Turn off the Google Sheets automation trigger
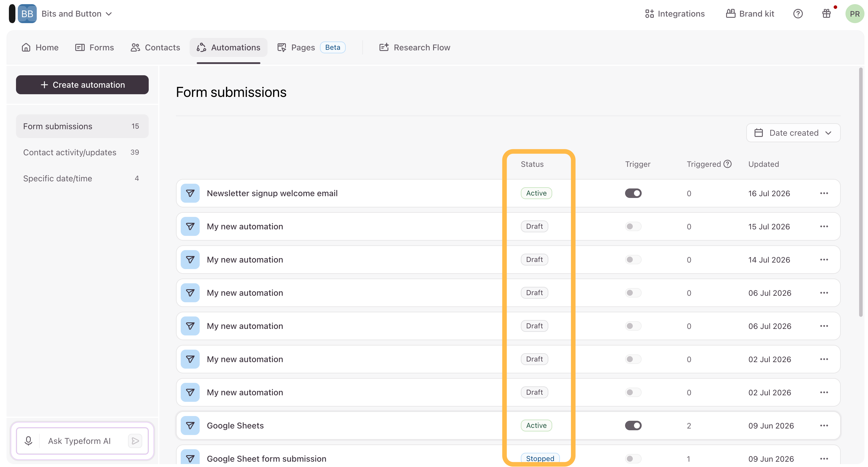 tap(633, 426)
